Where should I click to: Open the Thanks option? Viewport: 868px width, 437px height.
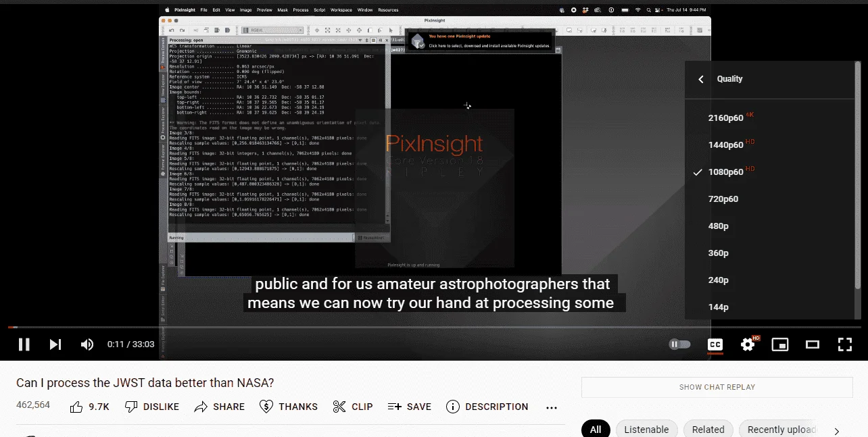[x=289, y=407]
